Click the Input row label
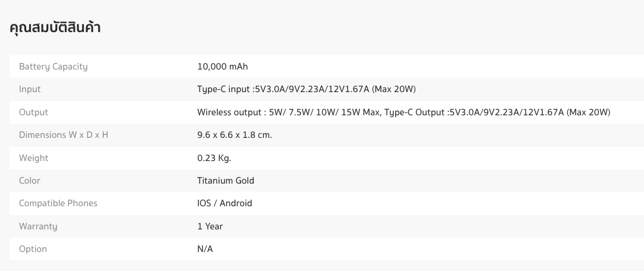 (30, 89)
